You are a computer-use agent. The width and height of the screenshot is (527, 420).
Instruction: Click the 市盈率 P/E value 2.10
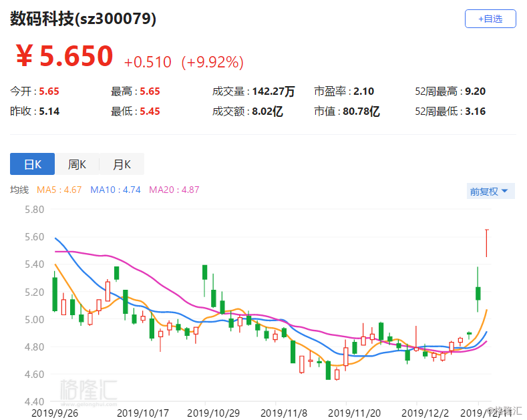tap(363, 91)
